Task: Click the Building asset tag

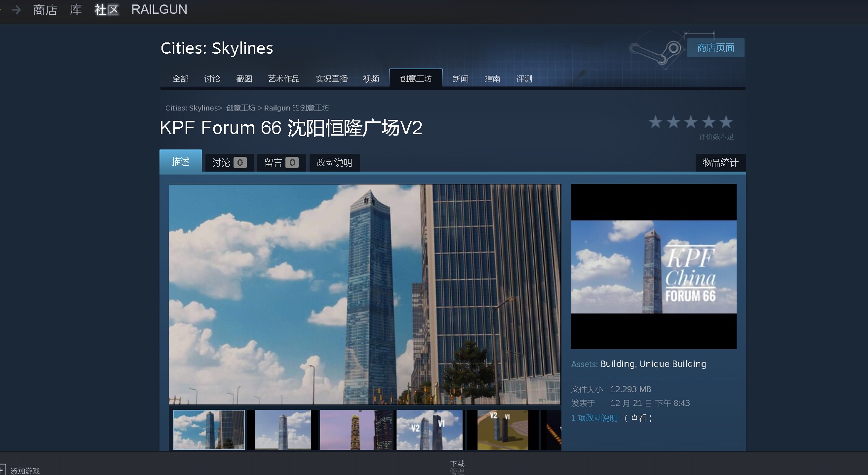Action: pos(617,364)
